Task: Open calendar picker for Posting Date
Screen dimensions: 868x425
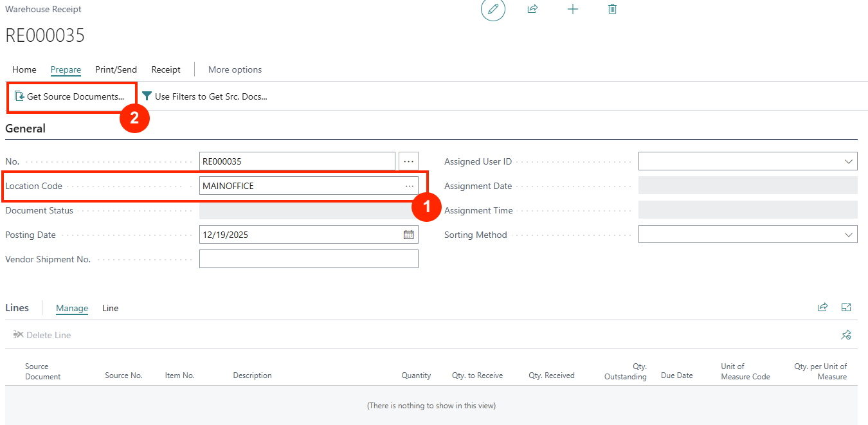Action: coord(408,235)
